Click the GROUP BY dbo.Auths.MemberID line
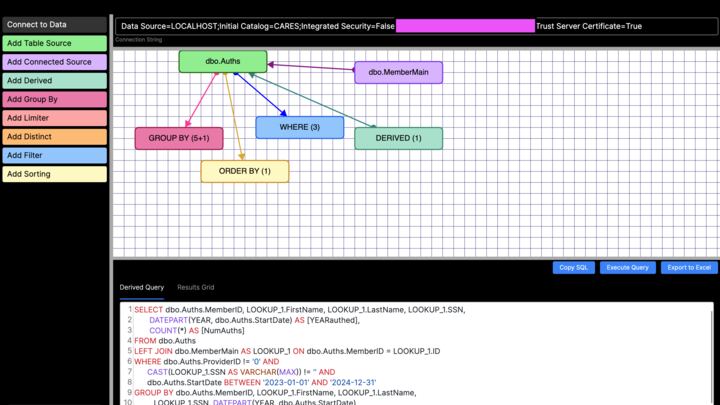The width and height of the screenshot is (720, 405). point(275,393)
